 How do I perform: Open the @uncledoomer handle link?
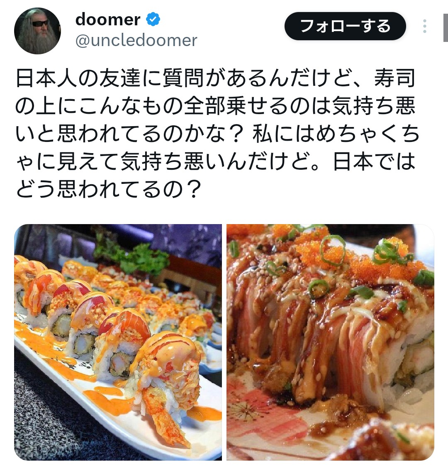[136, 40]
